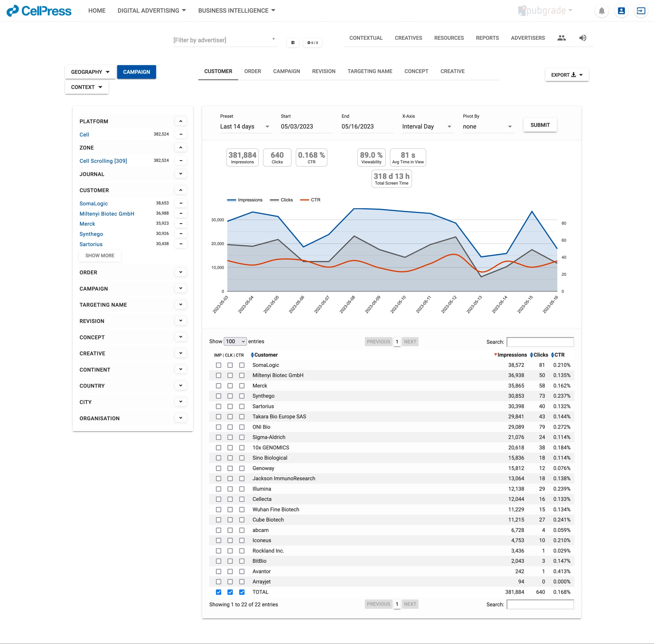Click minus icon beside SomaLogic

click(x=181, y=203)
